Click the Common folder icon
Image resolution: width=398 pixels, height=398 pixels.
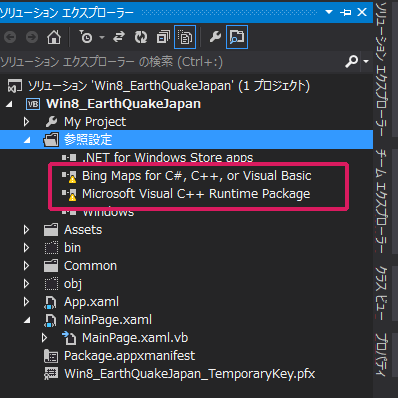point(51,266)
